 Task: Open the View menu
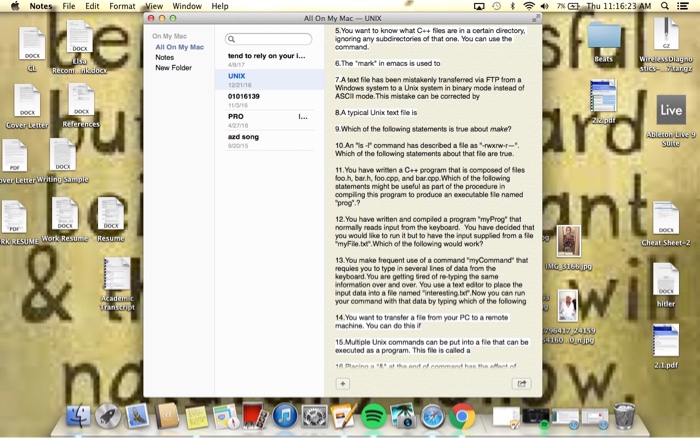click(x=154, y=6)
